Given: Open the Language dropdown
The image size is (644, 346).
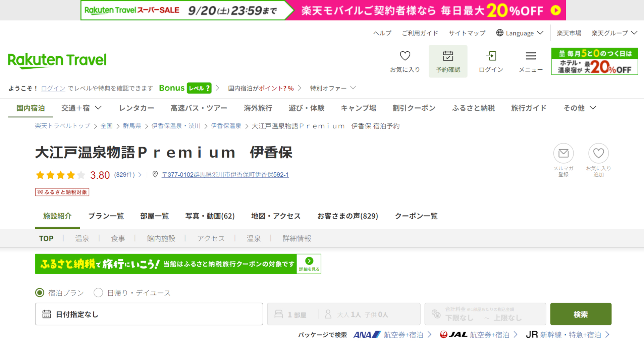Looking at the screenshot, I should [519, 33].
